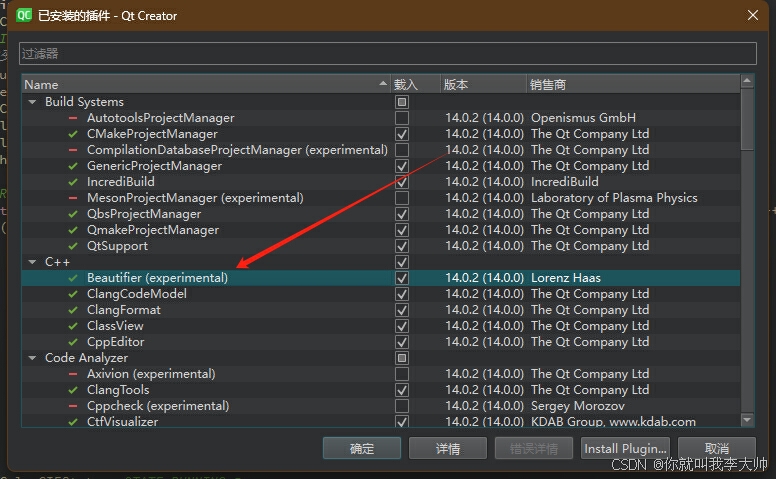This screenshot has height=479, width=776.
Task: Uncheck the ClangCodeModel load checkbox
Action: (402, 294)
